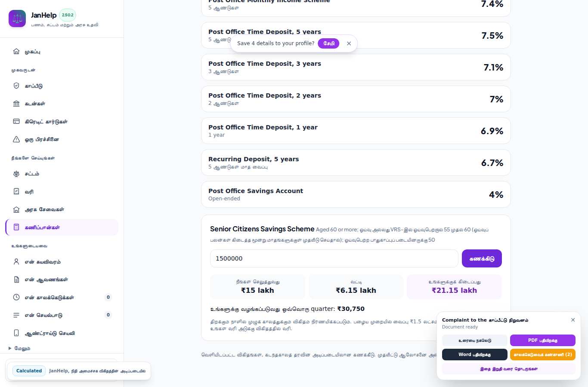Click the orange காலக்கெடுவைக் கண்காணி (2) button

coord(543,354)
